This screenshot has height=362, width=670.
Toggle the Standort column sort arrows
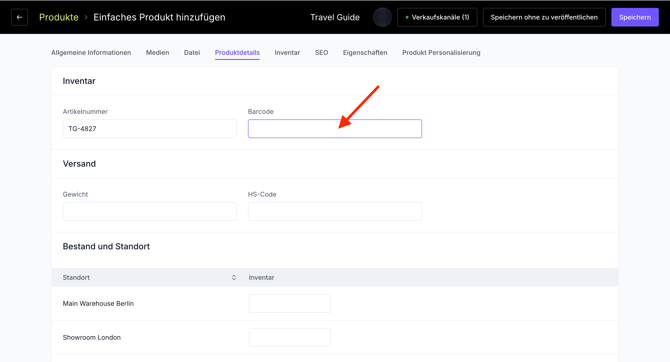(x=234, y=277)
